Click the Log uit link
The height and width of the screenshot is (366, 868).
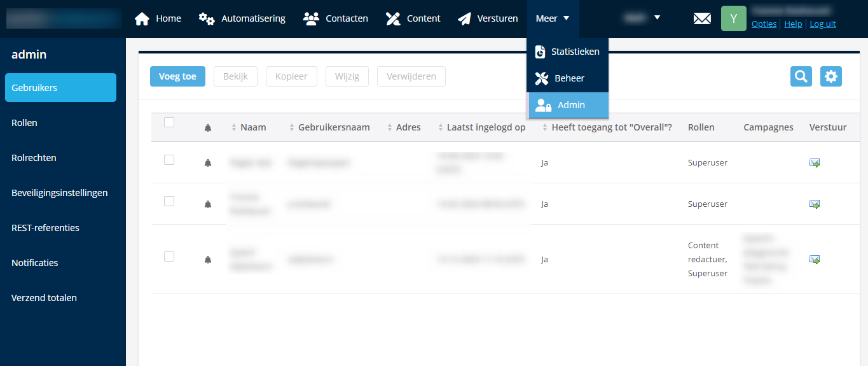click(x=822, y=24)
